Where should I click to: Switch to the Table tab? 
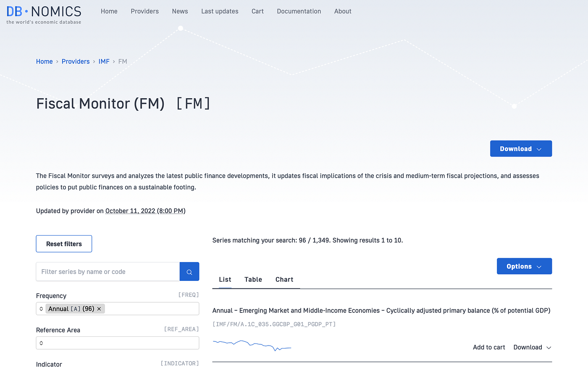253,280
